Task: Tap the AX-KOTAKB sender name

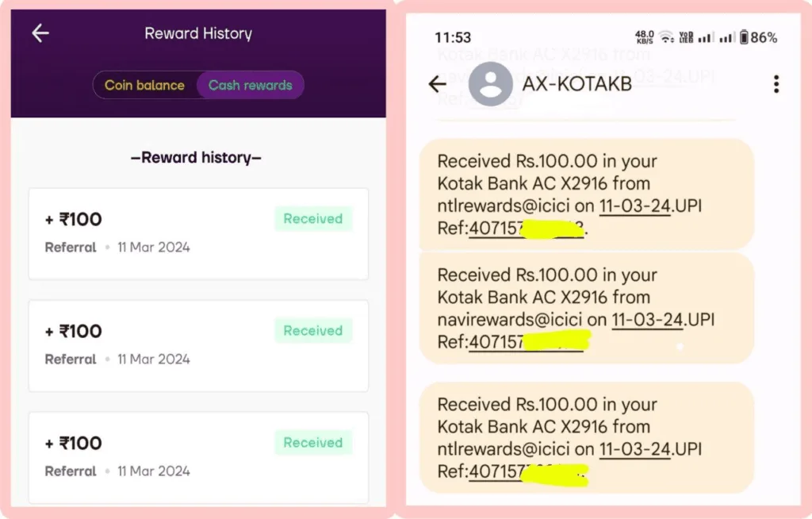Action: [x=576, y=83]
